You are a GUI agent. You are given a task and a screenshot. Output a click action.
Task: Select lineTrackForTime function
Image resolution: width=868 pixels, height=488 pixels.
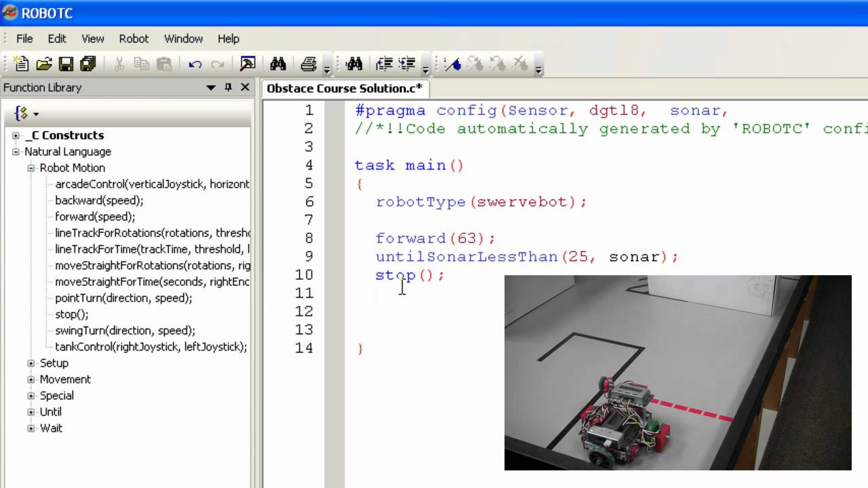point(152,249)
